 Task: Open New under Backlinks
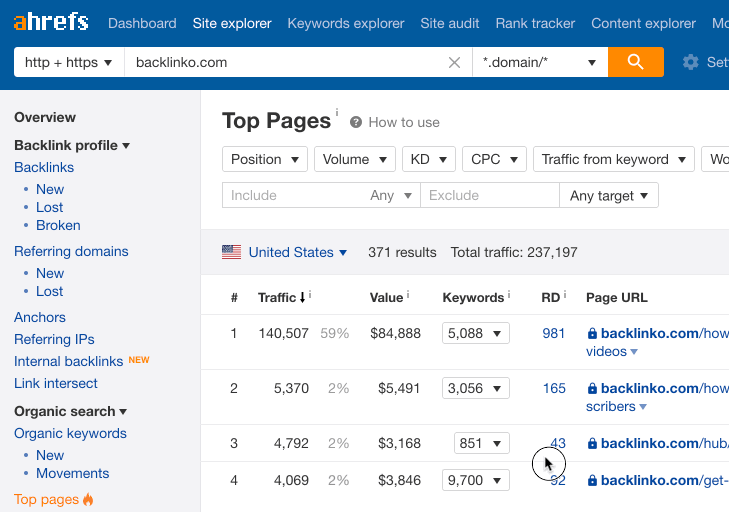pyautogui.click(x=50, y=189)
